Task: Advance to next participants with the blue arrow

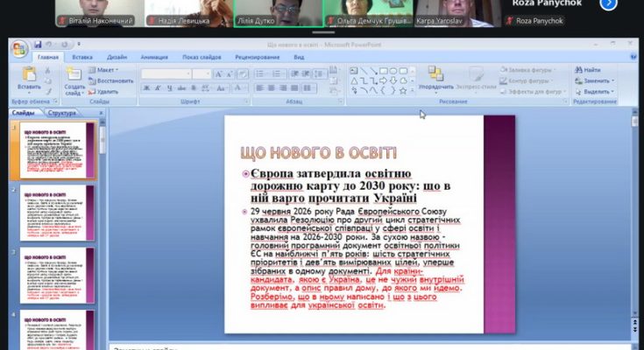Action: tap(608, 3)
